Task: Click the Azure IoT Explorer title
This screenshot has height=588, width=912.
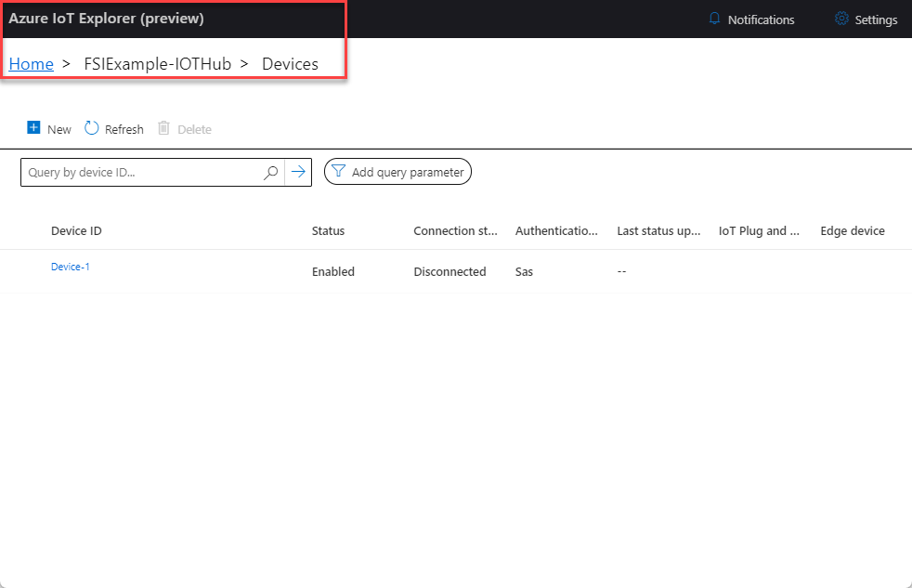Action: pos(105,19)
